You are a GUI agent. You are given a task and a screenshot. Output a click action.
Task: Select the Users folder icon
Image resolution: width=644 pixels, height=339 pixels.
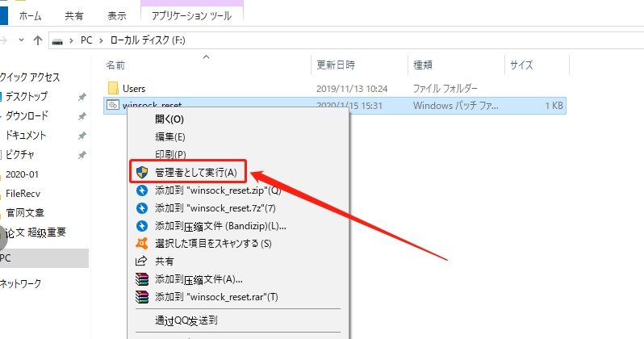112,87
